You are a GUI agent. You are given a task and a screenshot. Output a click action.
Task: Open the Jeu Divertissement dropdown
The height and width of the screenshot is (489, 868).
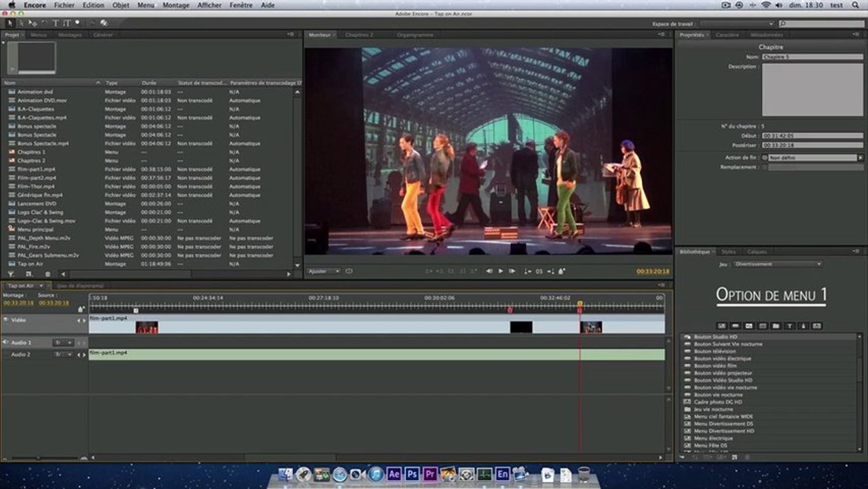tap(778, 264)
